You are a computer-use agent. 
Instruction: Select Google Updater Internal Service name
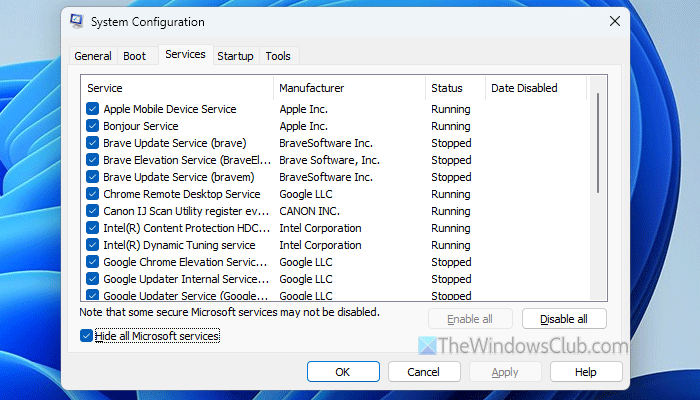(186, 279)
